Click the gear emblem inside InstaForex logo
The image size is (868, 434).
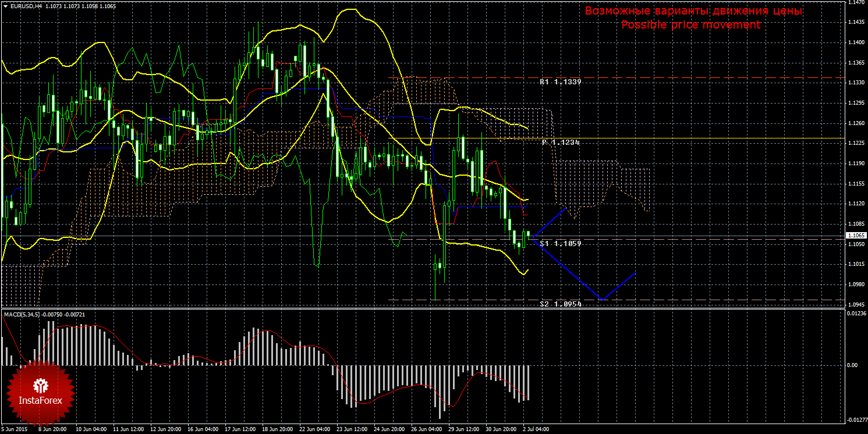[41, 385]
